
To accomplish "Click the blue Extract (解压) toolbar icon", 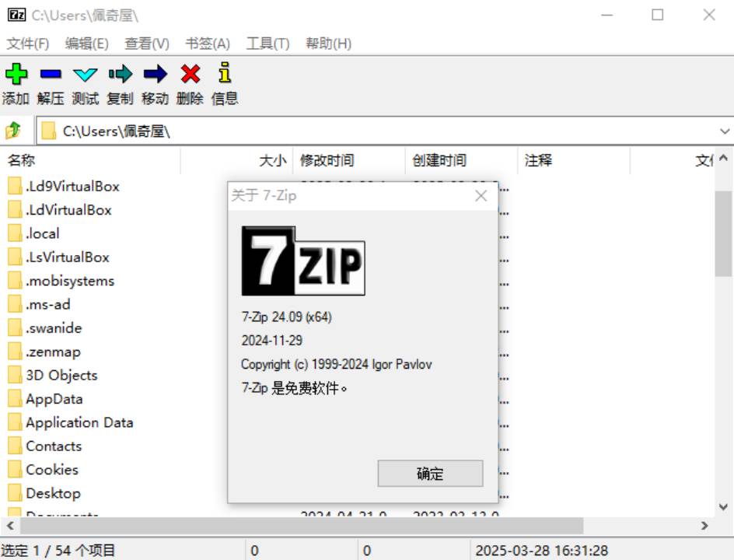I will pos(51,75).
